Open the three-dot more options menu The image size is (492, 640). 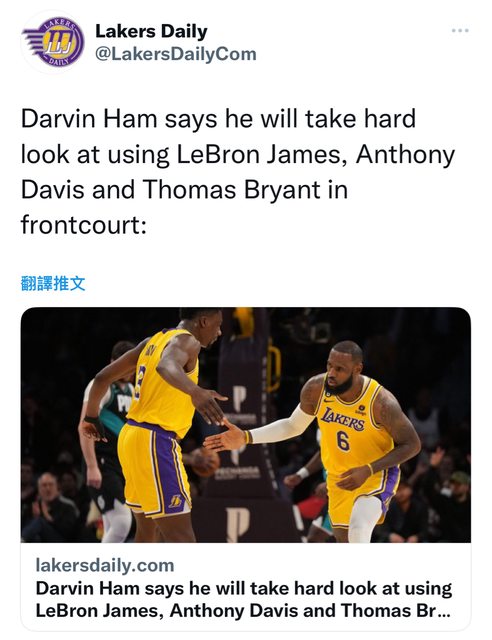pyautogui.click(x=460, y=30)
